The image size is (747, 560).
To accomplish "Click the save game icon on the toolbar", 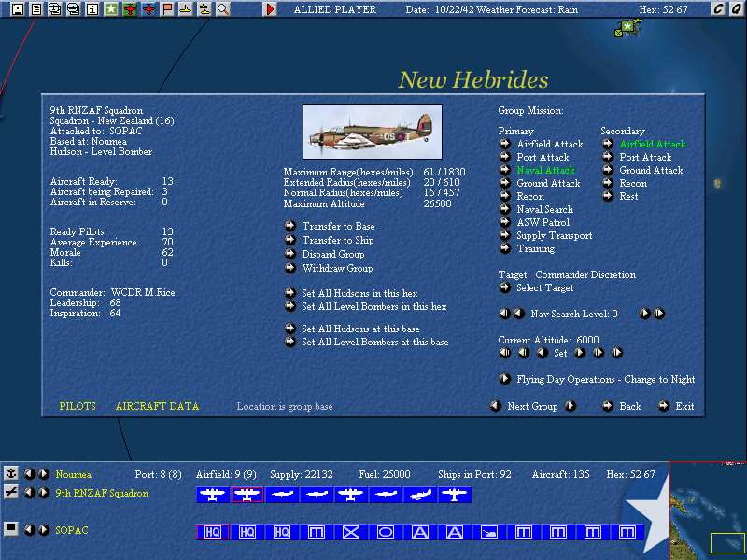I will [17, 9].
